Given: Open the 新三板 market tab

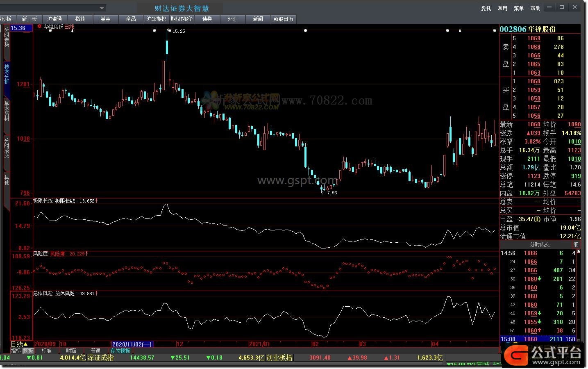Looking at the screenshot, I should 30,19.
